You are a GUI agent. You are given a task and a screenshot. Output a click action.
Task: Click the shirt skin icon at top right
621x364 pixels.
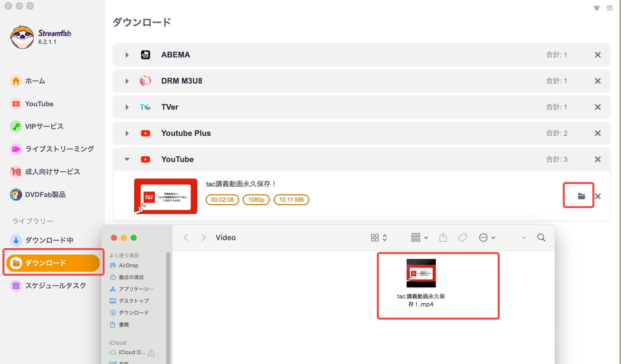click(597, 8)
